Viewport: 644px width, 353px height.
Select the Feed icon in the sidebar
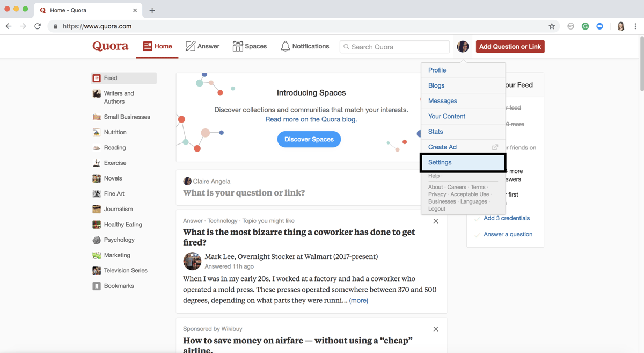(x=96, y=78)
